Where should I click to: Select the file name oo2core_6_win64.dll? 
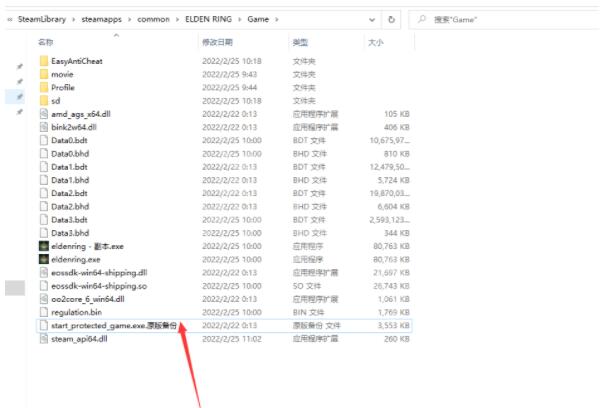pos(88,299)
